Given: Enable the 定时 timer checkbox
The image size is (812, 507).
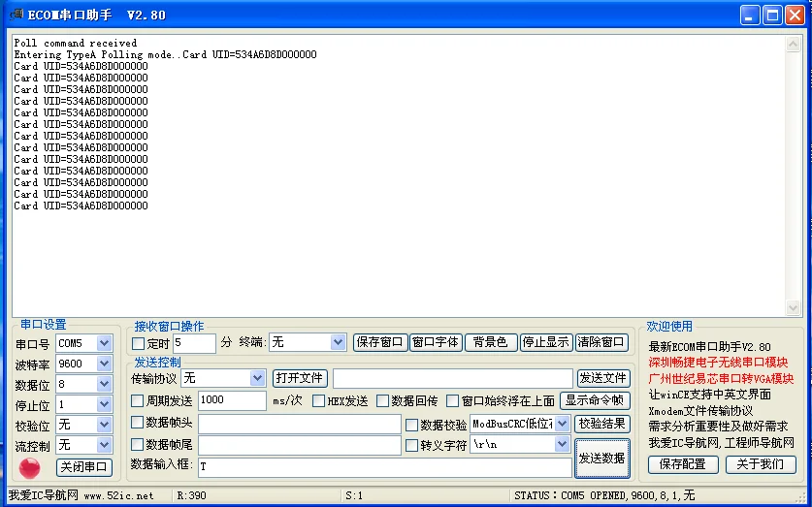Looking at the screenshot, I should (x=138, y=343).
